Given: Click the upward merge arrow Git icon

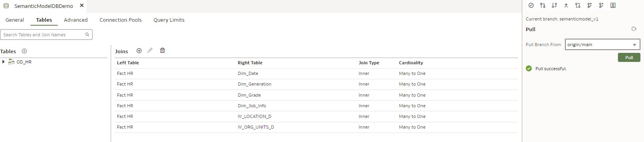Looking at the screenshot, I should tap(566, 6).
